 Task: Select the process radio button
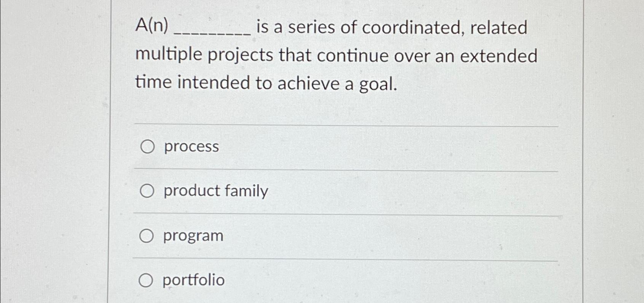coord(147,146)
